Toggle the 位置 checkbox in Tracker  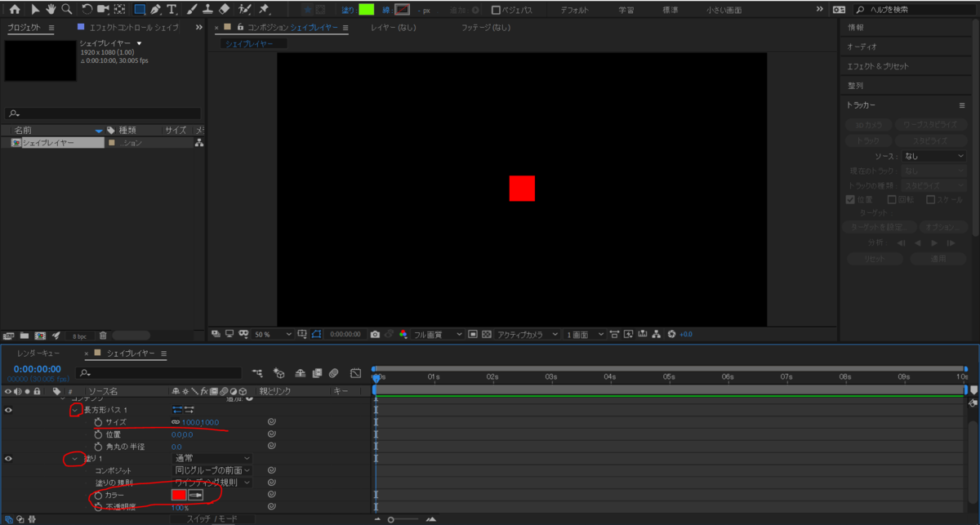coord(850,198)
